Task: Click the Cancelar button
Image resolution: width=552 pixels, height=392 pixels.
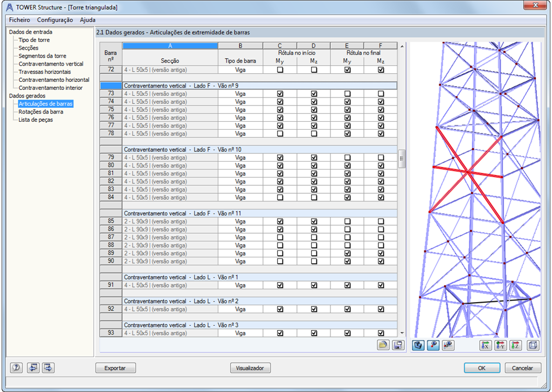Action: pos(523,368)
